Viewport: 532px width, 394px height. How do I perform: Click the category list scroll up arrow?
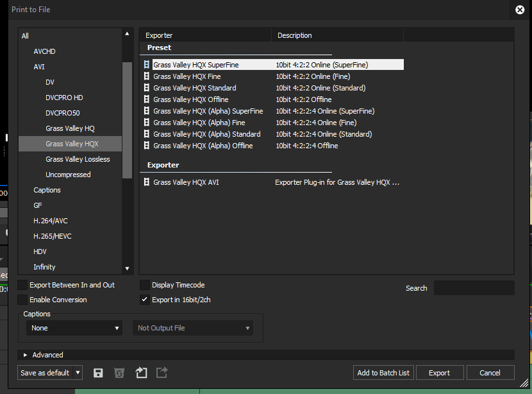(x=128, y=33)
